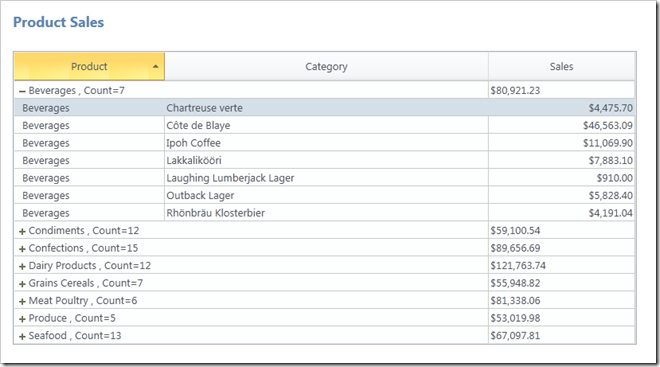The height and width of the screenshot is (367, 660).
Task: Sort by the Product column header
Action: point(89,66)
